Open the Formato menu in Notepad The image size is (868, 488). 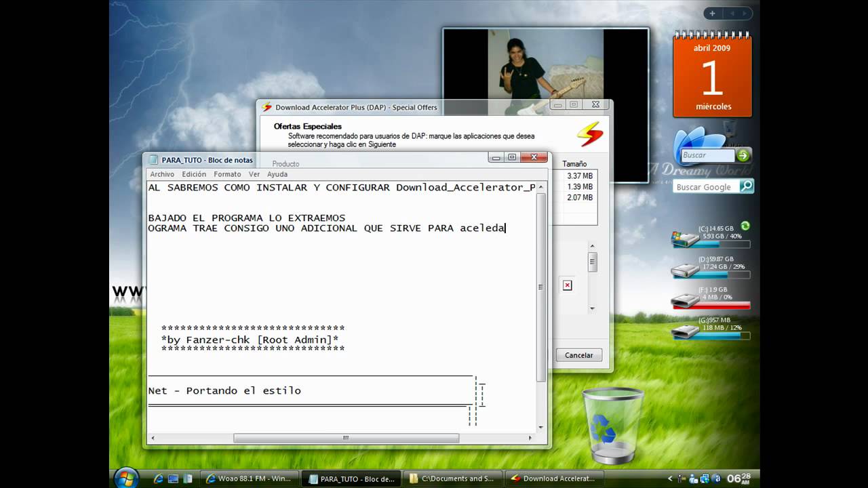point(227,174)
